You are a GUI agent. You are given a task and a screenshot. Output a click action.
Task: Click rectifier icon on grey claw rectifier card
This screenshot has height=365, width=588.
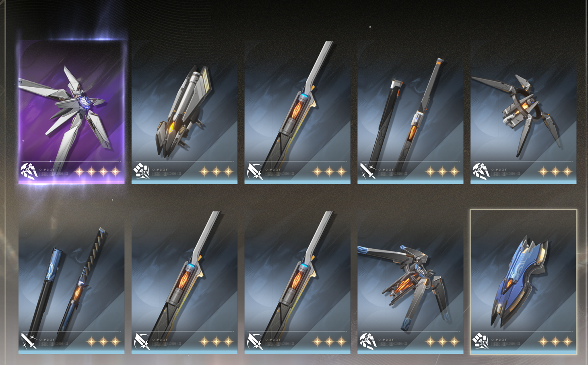click(x=481, y=171)
